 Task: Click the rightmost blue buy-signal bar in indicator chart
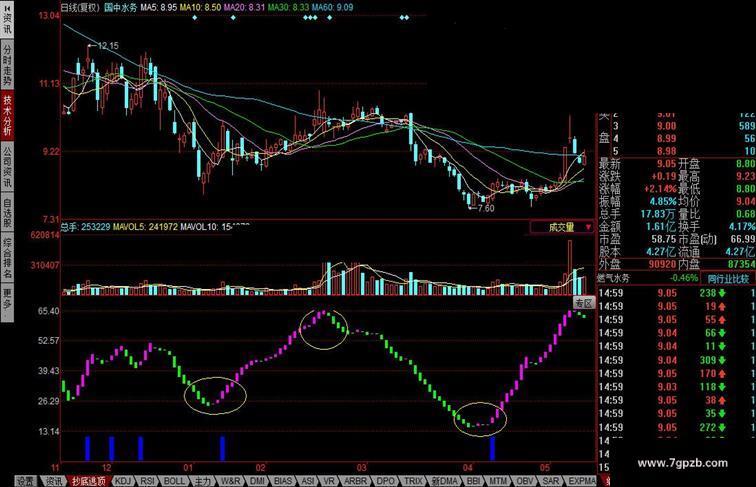492,448
